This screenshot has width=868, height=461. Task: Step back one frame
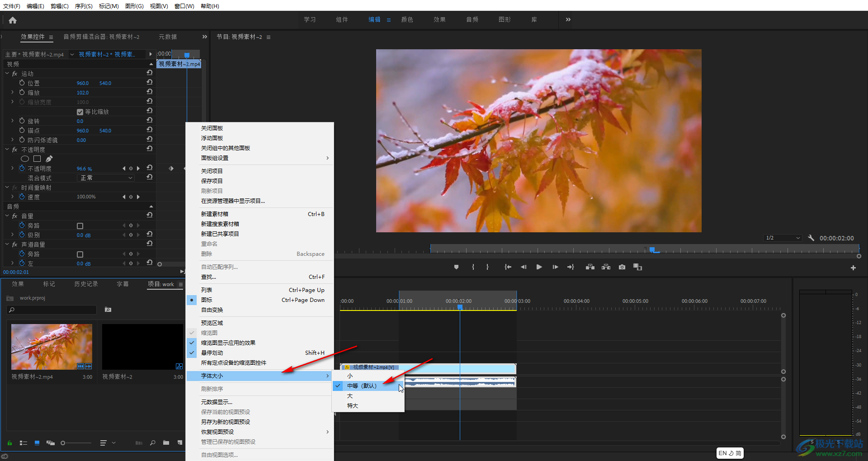point(524,267)
